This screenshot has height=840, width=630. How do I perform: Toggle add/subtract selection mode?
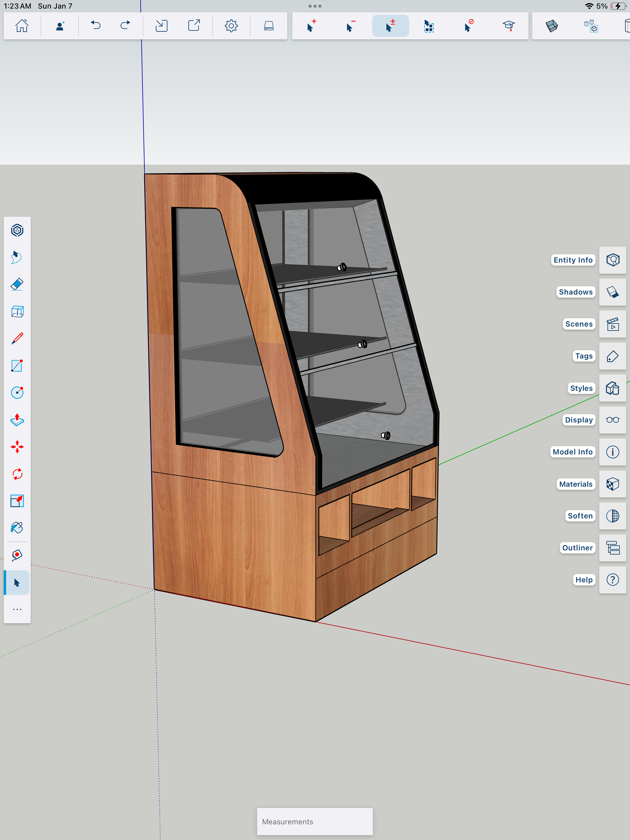pyautogui.click(x=390, y=26)
